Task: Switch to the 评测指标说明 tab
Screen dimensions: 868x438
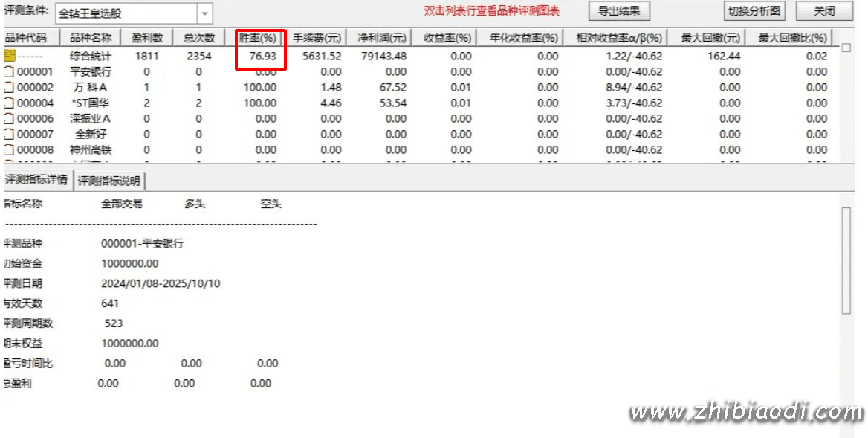Action: pyautogui.click(x=109, y=181)
